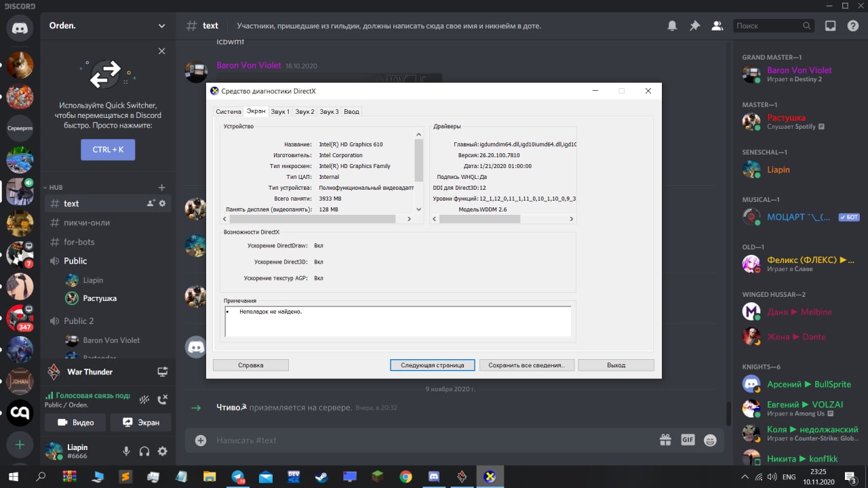Open emoji picker in message box
Viewport: 868px width, 488px height.
(x=710, y=440)
